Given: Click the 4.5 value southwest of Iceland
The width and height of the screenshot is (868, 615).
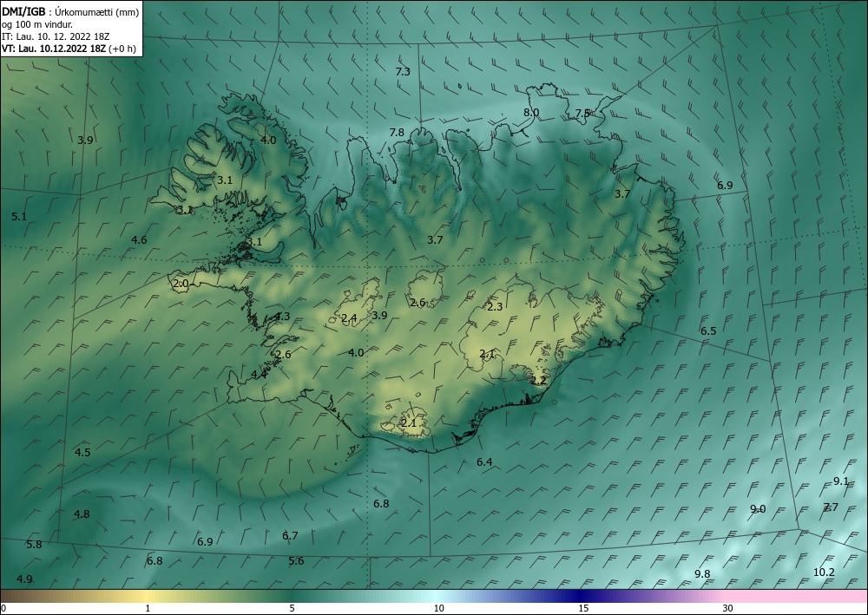Looking at the screenshot, I should point(82,453).
